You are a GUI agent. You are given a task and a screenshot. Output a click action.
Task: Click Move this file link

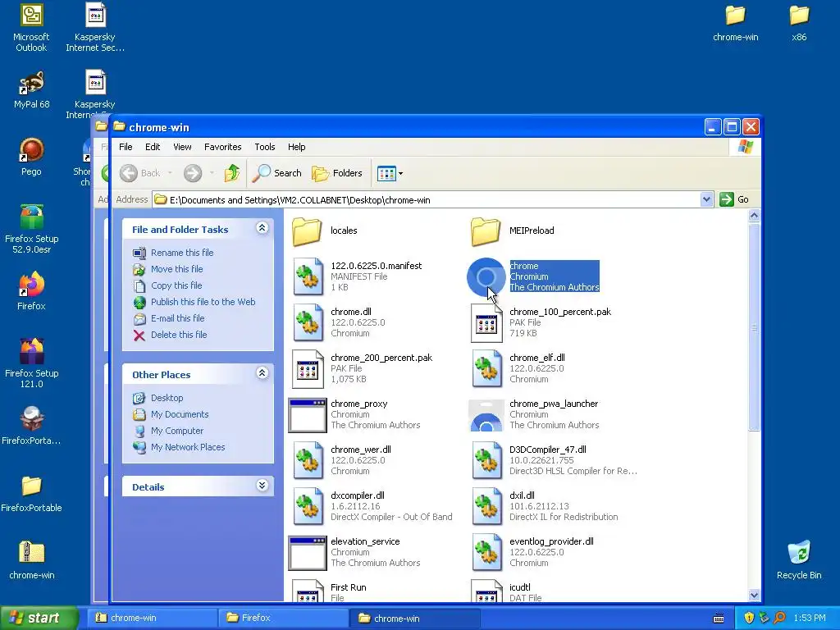(x=177, y=269)
